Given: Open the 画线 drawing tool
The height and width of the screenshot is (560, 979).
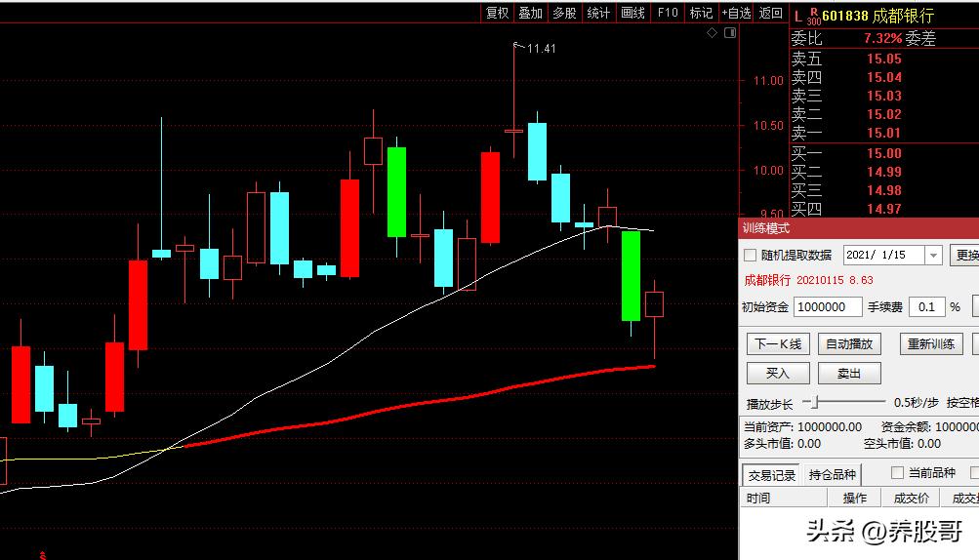Looking at the screenshot, I should (632, 13).
